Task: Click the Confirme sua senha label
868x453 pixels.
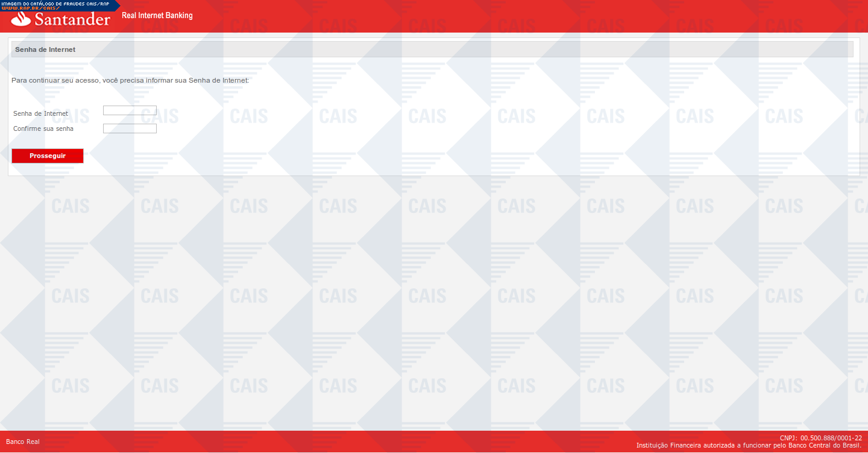Action: [x=43, y=128]
